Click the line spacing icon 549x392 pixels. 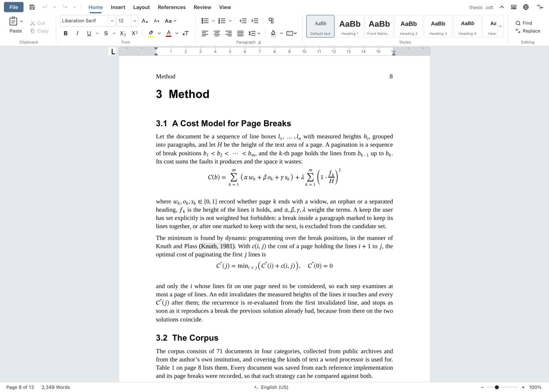coord(252,33)
